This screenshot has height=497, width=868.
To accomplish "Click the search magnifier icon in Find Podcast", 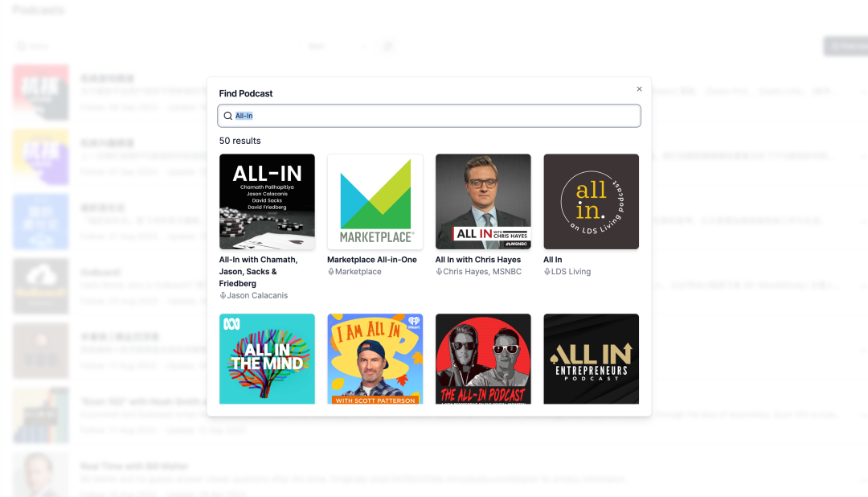I will (x=227, y=116).
